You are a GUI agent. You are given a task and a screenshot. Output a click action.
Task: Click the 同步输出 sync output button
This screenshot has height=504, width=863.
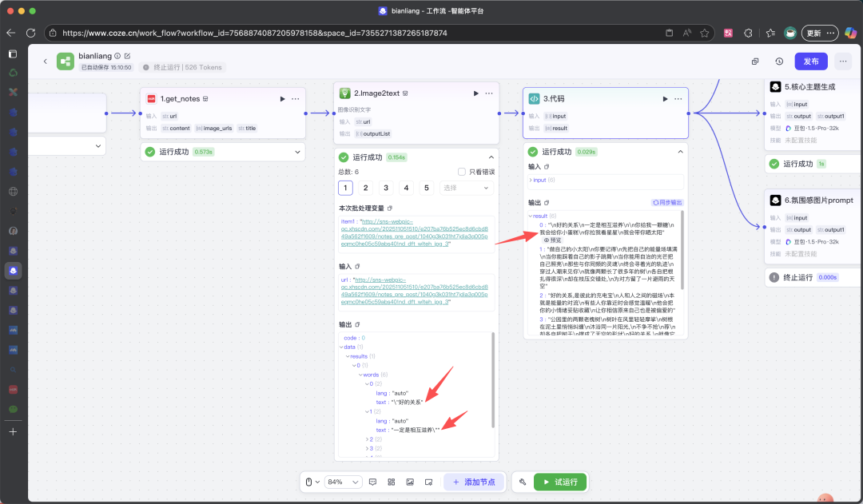pos(667,203)
